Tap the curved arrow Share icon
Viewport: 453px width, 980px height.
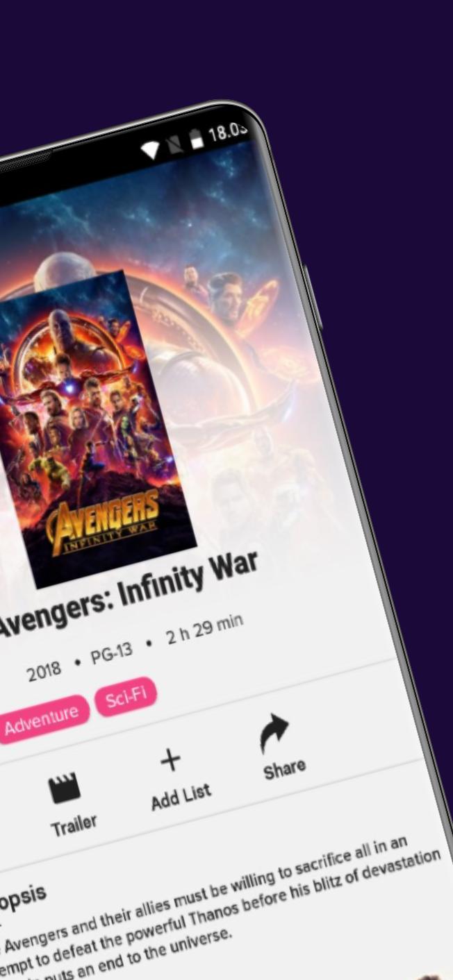pyautogui.click(x=274, y=733)
